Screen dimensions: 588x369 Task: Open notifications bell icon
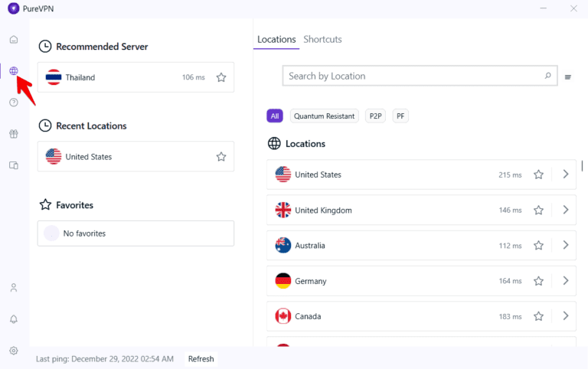14,319
